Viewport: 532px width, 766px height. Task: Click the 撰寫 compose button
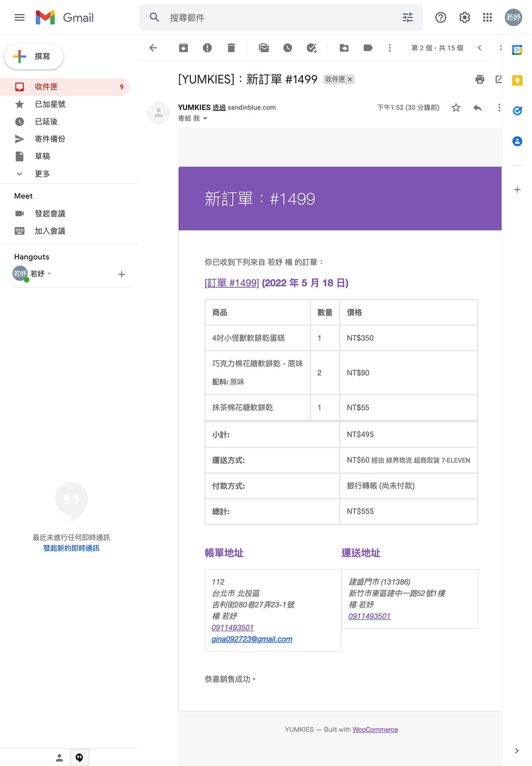coord(34,56)
